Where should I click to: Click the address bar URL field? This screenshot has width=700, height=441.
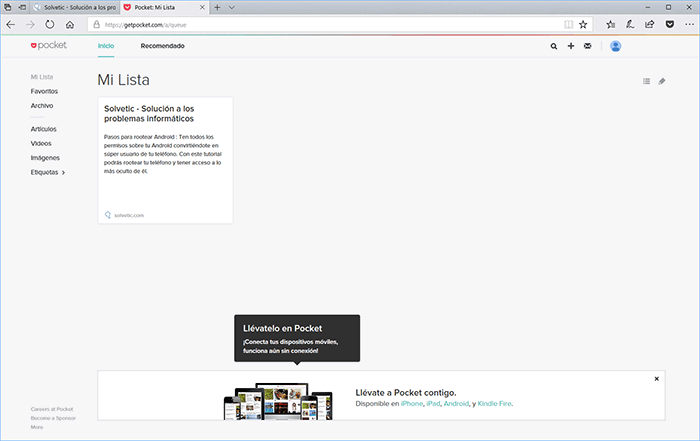tap(330, 25)
